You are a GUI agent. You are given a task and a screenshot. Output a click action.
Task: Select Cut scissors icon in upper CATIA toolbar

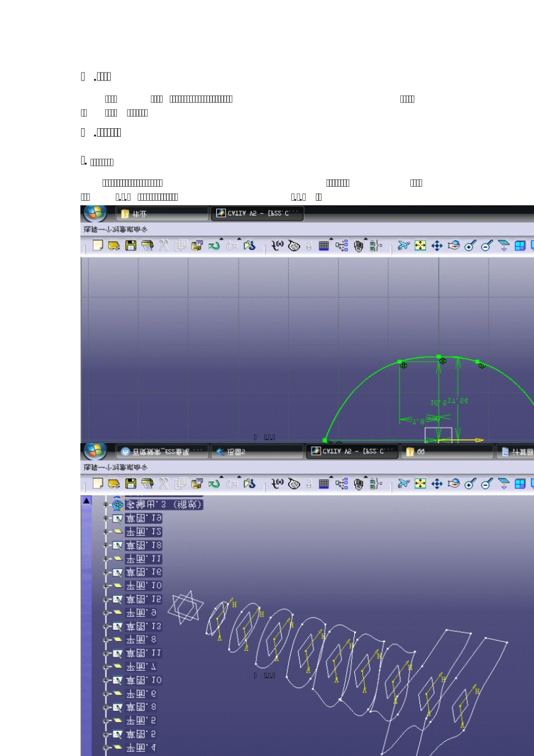(x=164, y=245)
